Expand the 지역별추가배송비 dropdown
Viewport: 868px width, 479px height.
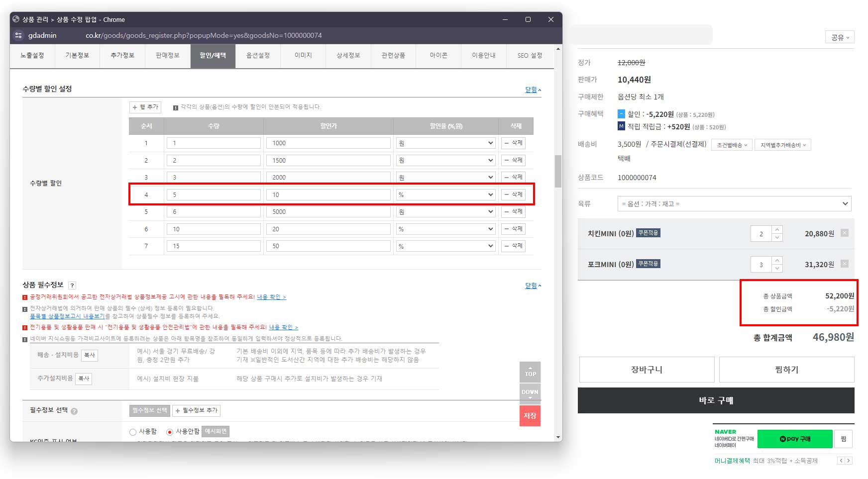point(783,145)
